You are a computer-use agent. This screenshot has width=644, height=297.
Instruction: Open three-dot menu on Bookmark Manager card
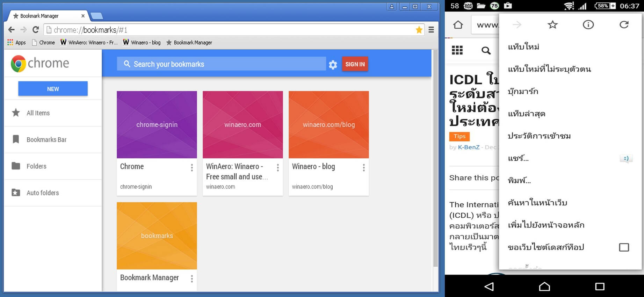click(x=192, y=278)
